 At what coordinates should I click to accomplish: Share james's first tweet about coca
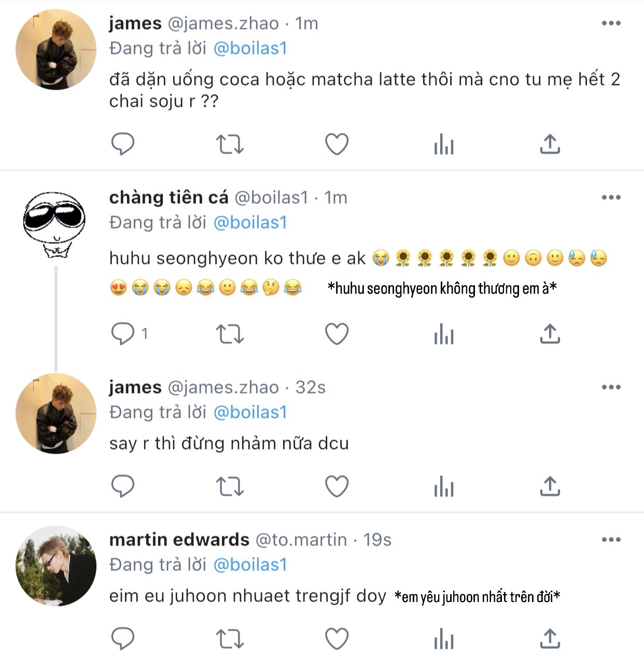coord(550,144)
